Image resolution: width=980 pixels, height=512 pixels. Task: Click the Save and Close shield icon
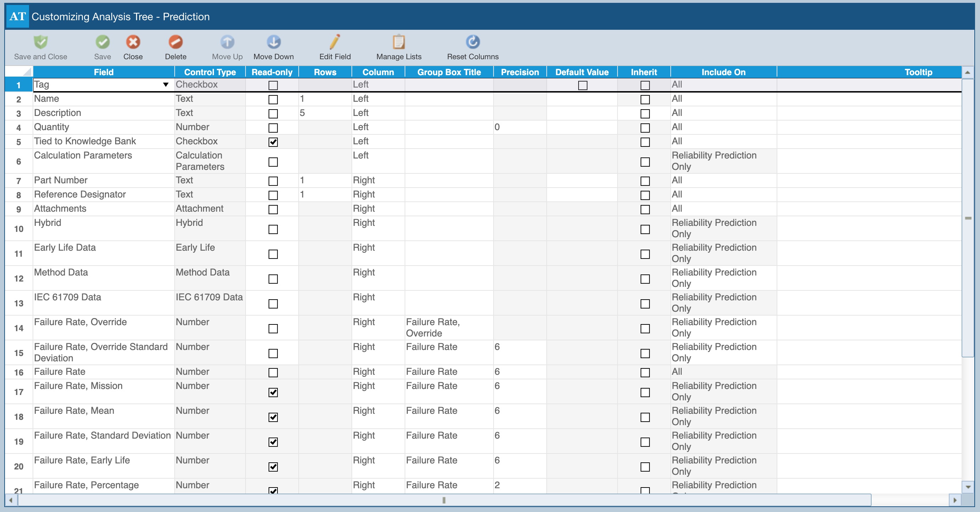(41, 42)
